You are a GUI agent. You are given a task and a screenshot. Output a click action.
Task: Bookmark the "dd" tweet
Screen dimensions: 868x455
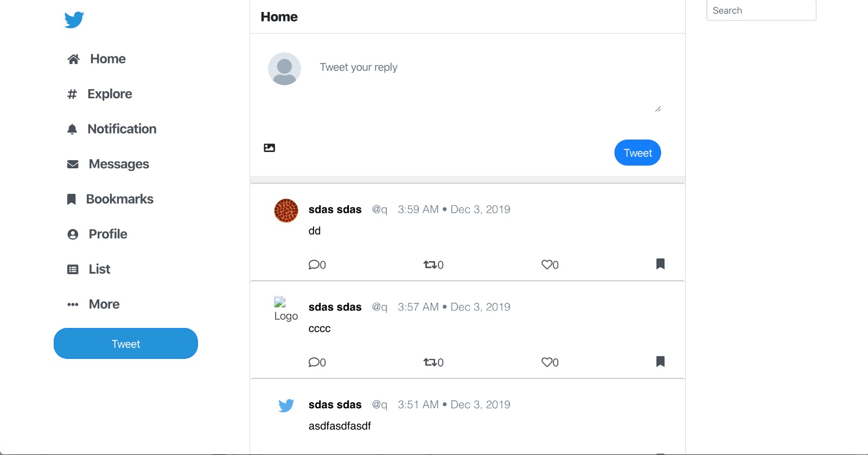pos(660,264)
